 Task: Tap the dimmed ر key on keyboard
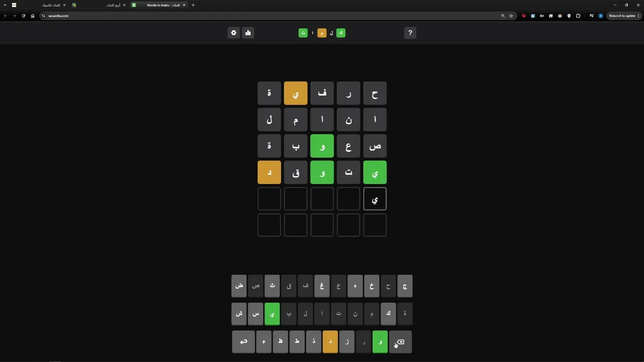pos(363,342)
